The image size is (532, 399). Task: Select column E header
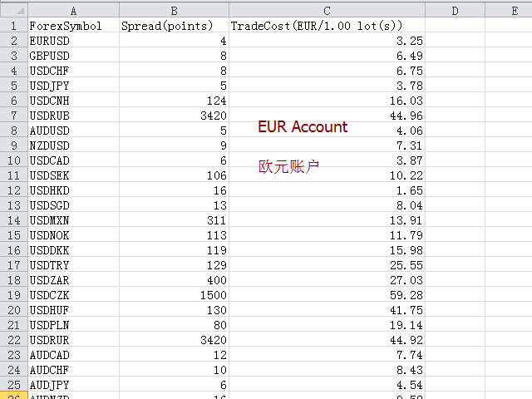[x=509, y=11]
